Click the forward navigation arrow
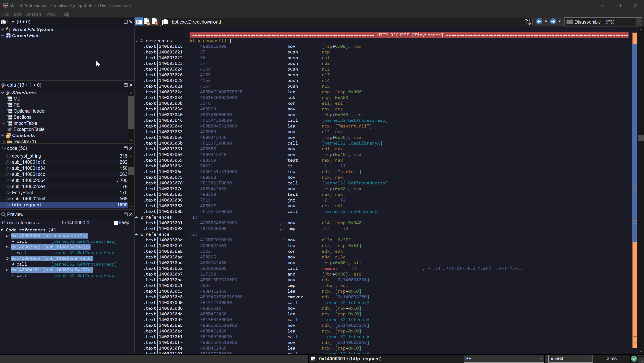Viewport: 644px width, 363px height. 553,22
